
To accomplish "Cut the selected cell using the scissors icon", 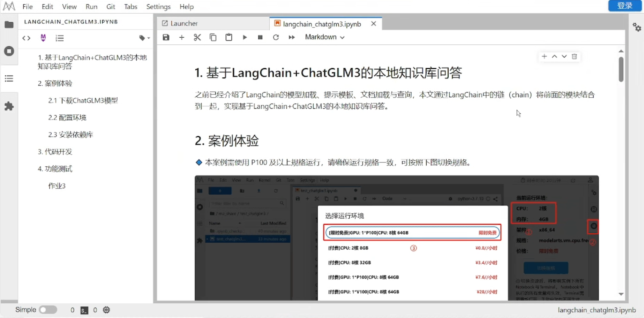I will (197, 37).
